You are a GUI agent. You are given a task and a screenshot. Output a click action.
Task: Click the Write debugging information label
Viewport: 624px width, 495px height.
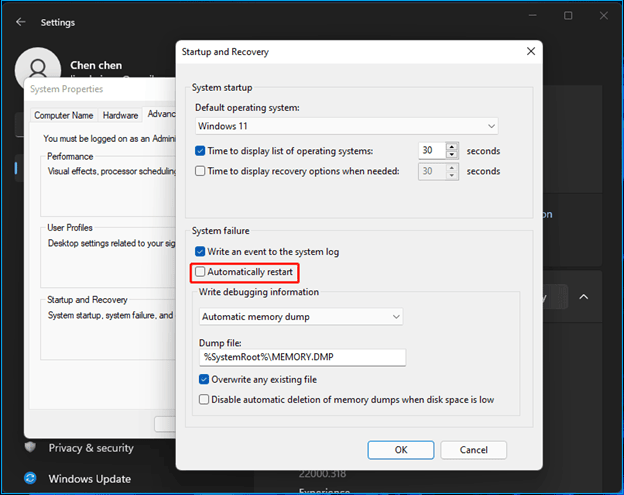[259, 292]
